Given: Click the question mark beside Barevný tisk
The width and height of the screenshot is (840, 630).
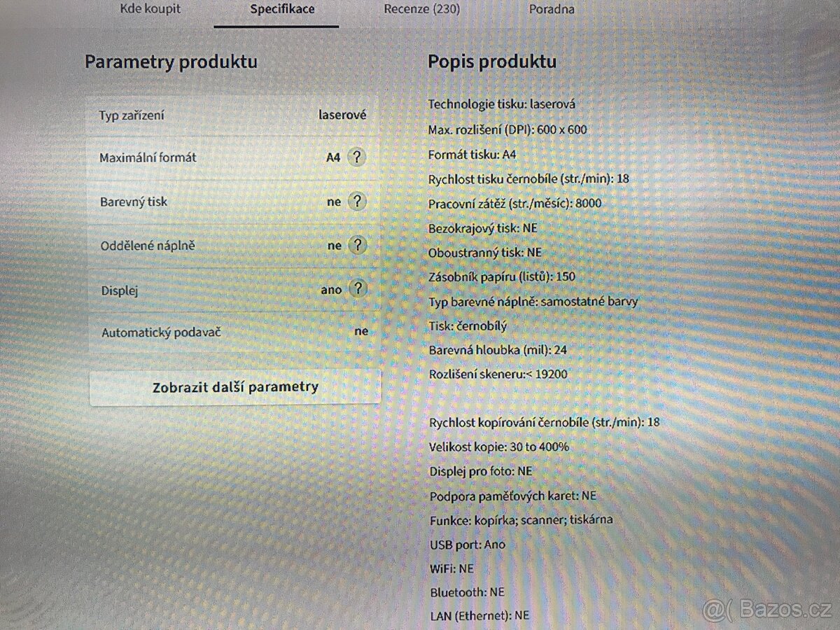Looking at the screenshot, I should 357,202.
